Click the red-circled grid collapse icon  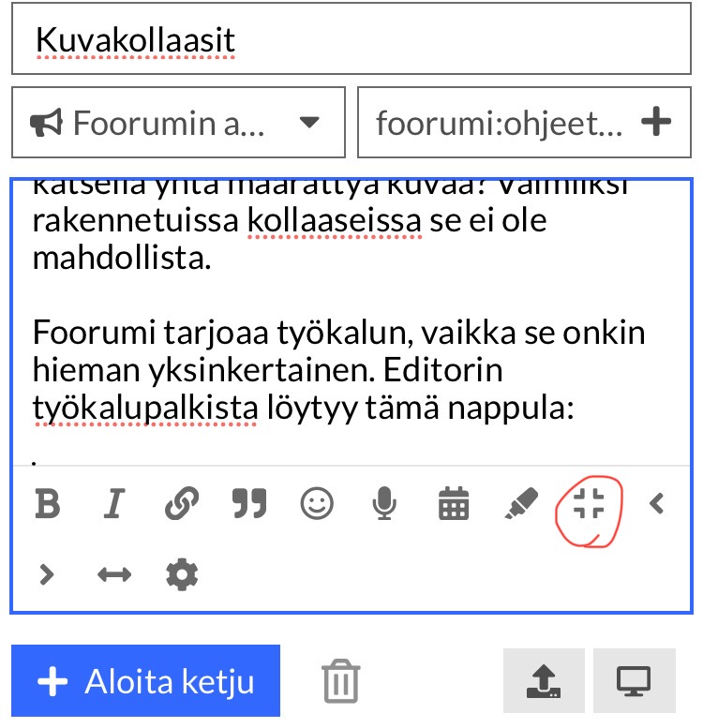[589, 505]
